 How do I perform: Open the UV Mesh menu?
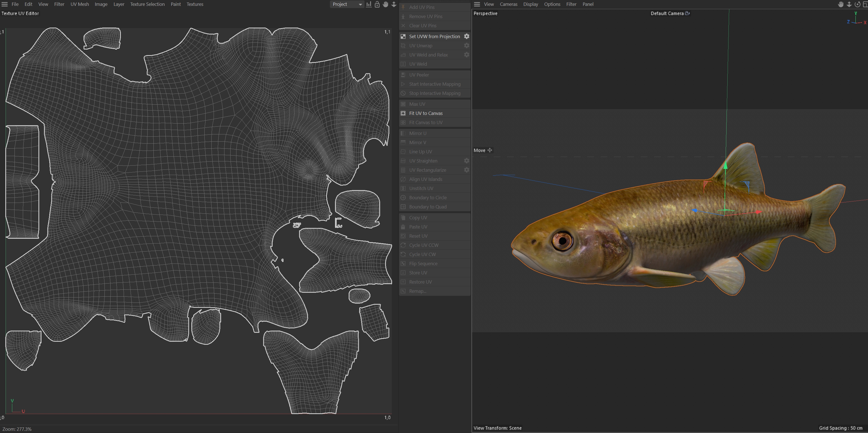(x=80, y=4)
